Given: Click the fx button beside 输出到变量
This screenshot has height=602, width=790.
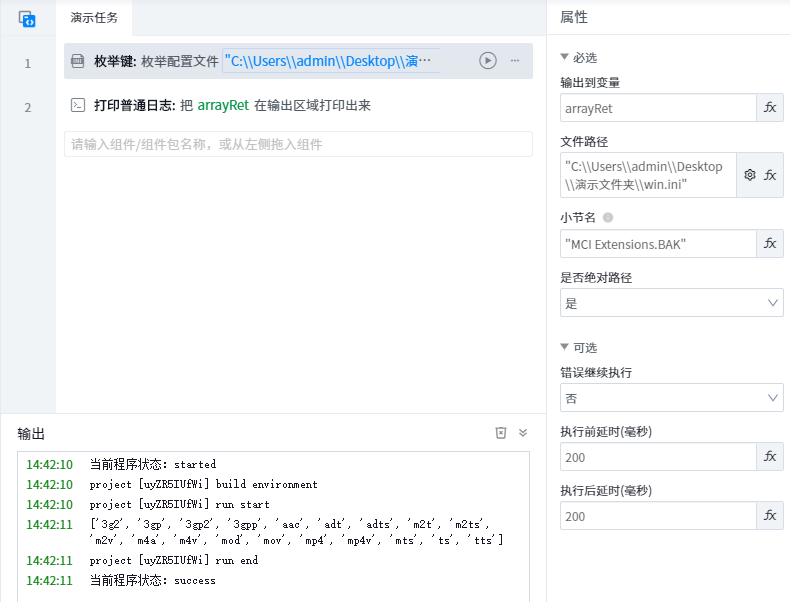Looking at the screenshot, I should tap(770, 108).
